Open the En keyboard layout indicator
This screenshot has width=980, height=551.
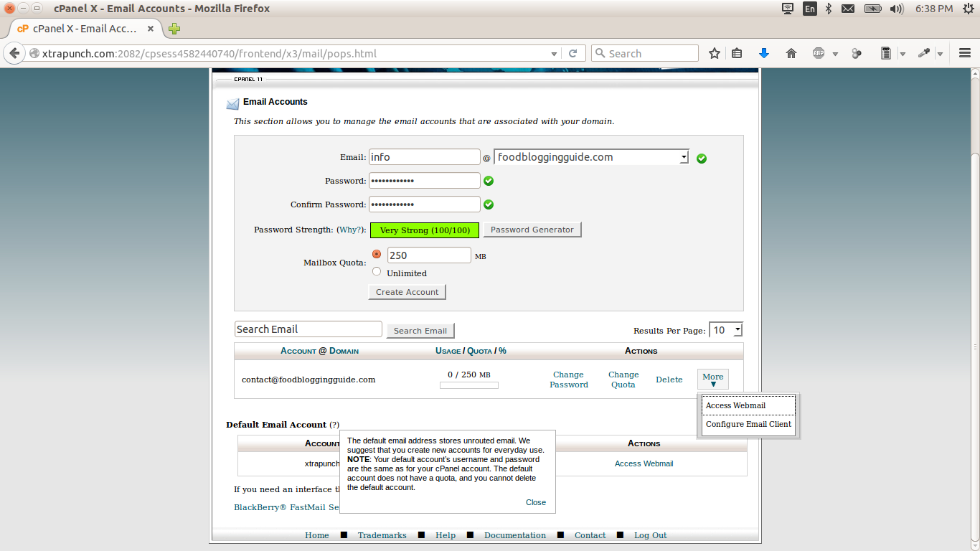pyautogui.click(x=809, y=9)
